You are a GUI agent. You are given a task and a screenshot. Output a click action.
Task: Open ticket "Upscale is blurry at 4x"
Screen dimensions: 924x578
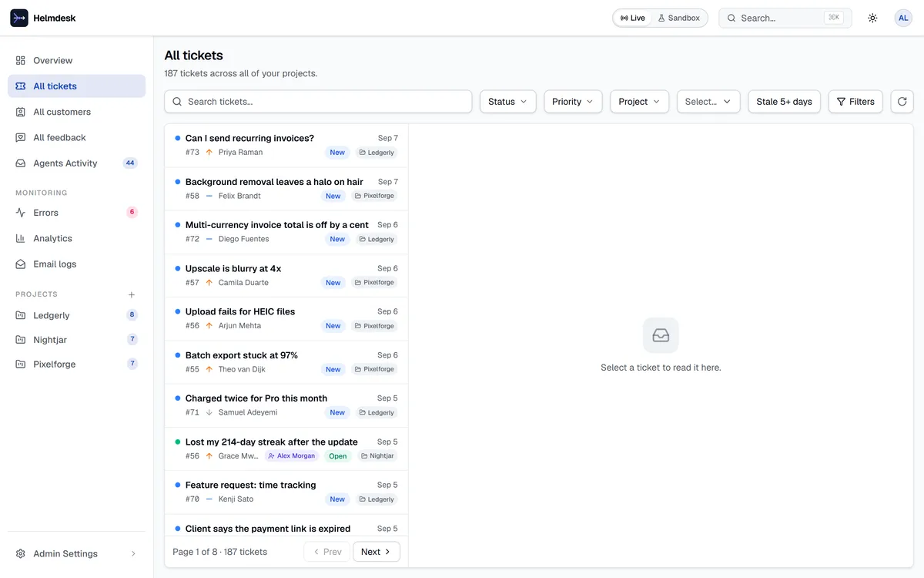click(286, 275)
